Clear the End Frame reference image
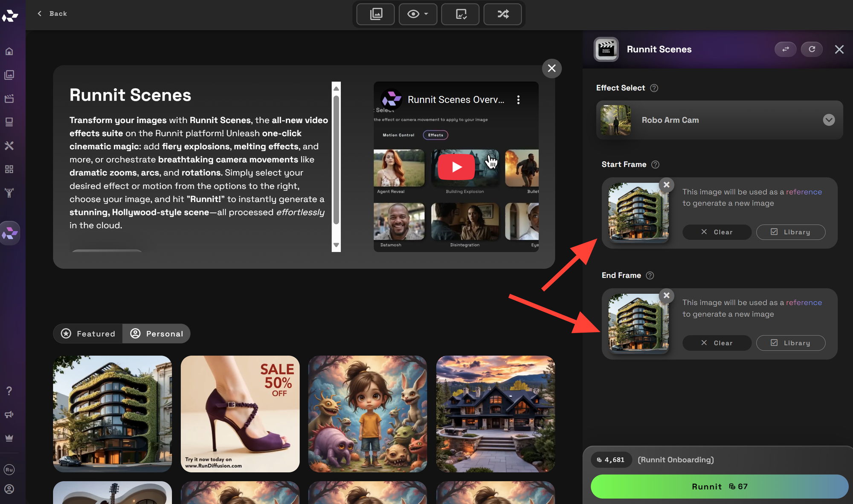 point(717,343)
